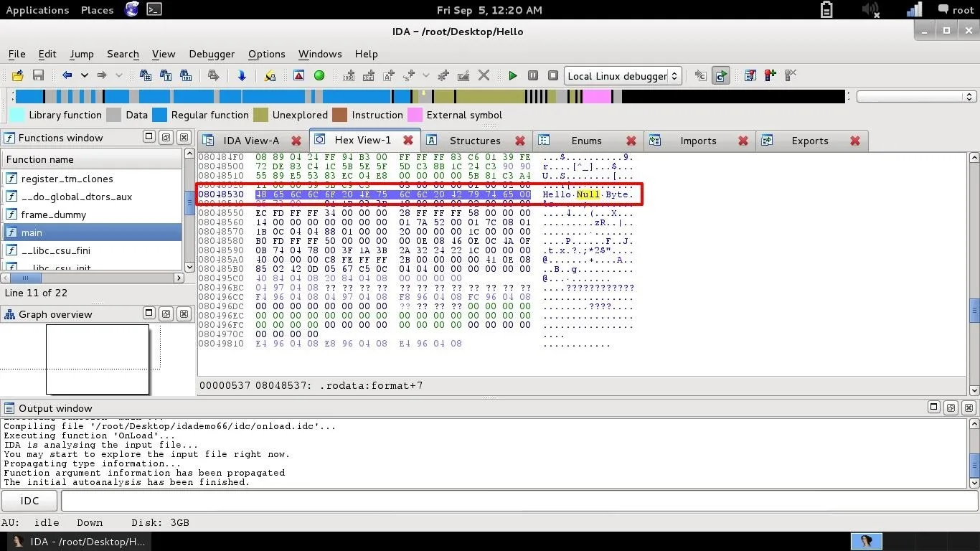Click the delete breakpoint traffic light icon
The width and height of the screenshot is (980, 551).
pyautogui.click(x=791, y=75)
